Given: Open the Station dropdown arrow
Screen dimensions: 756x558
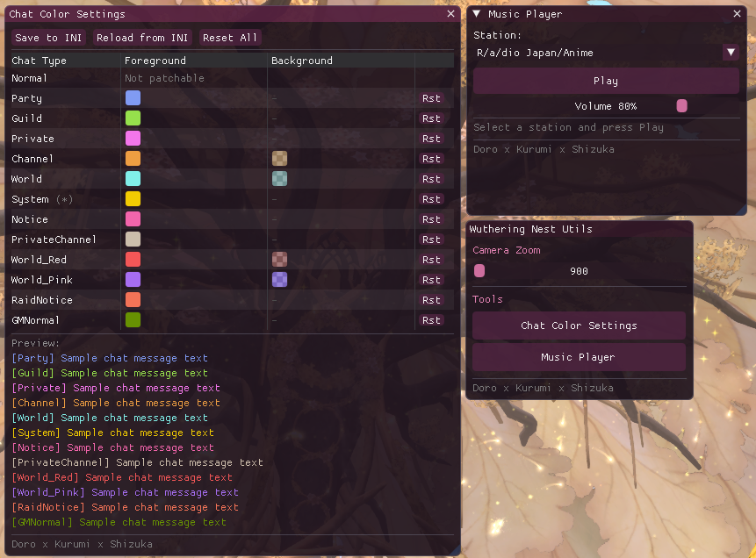Looking at the screenshot, I should click(731, 53).
